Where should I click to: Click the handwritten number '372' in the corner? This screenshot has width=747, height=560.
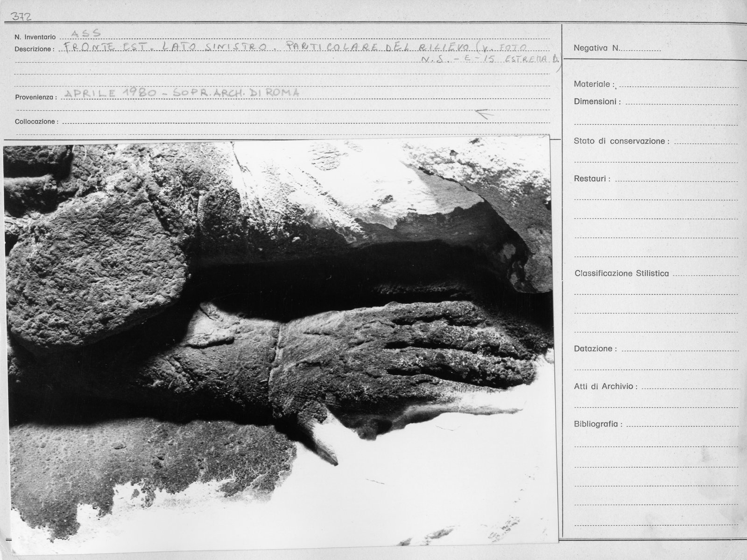[x=22, y=17]
